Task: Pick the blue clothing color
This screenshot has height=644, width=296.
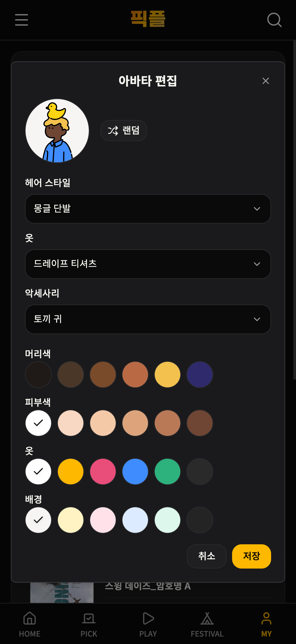Action: (x=135, y=472)
